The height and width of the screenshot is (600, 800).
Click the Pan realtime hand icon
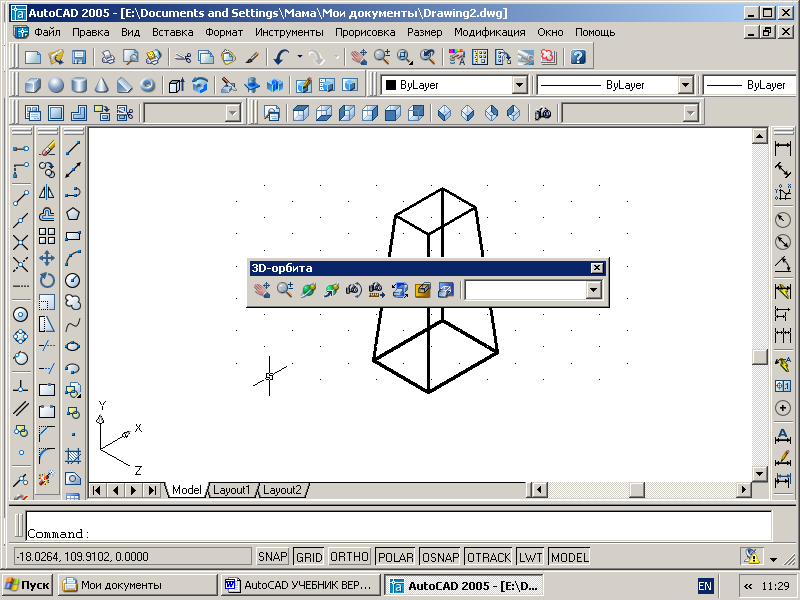pyautogui.click(x=359, y=57)
